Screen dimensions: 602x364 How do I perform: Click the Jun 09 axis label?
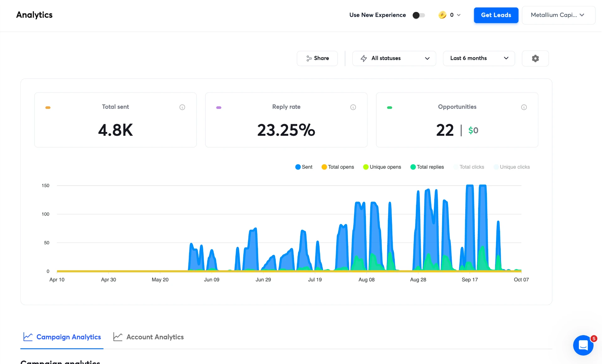[212, 280]
